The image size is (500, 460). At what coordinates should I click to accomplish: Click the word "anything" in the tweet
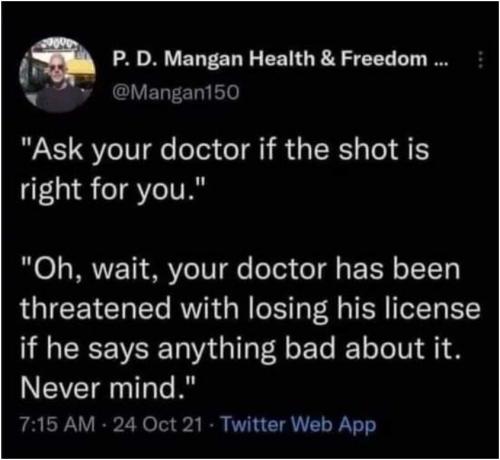pos(217,349)
